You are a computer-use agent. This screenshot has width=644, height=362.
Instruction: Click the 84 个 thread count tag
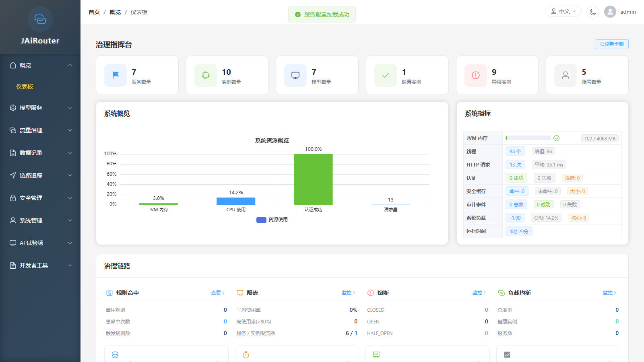[515, 152]
